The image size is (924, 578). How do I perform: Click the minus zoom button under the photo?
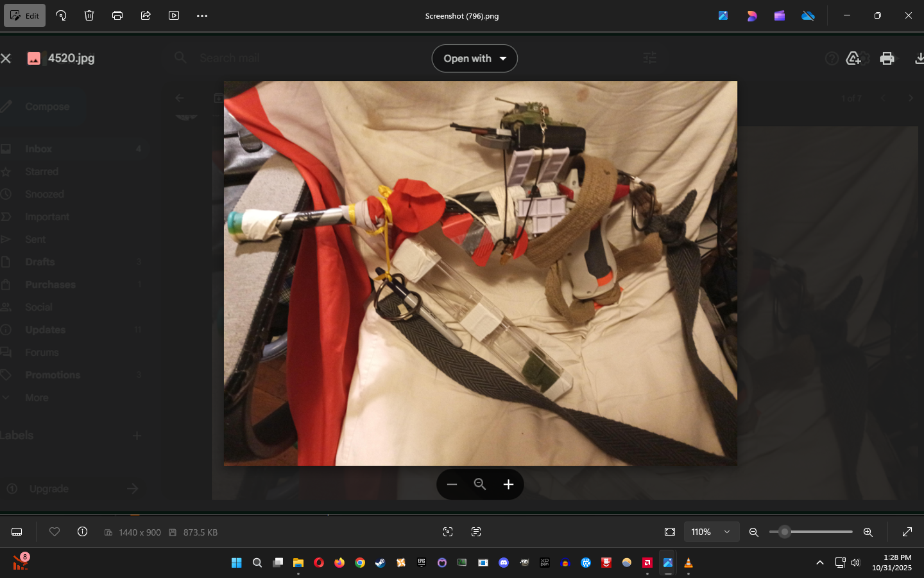452,484
